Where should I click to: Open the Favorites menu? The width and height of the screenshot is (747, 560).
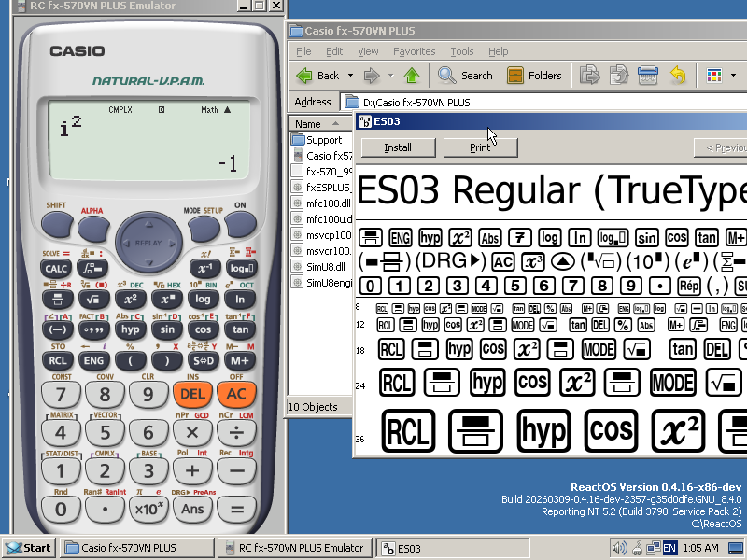(414, 51)
